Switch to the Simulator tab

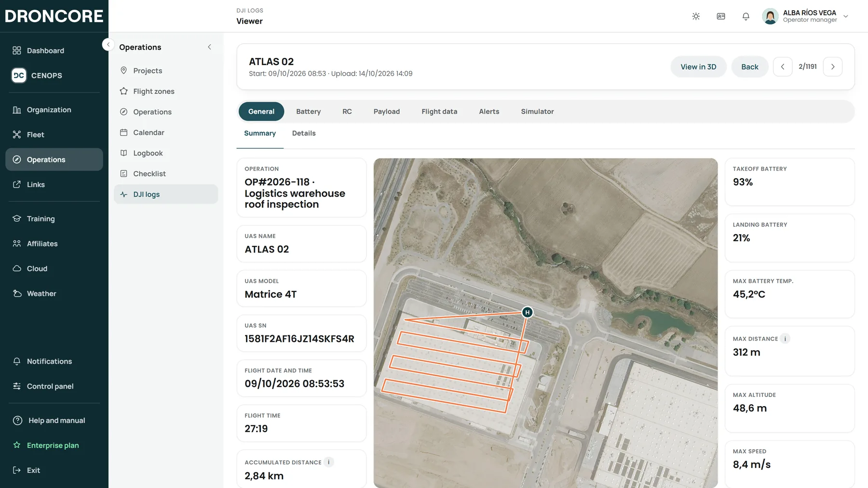537,111
